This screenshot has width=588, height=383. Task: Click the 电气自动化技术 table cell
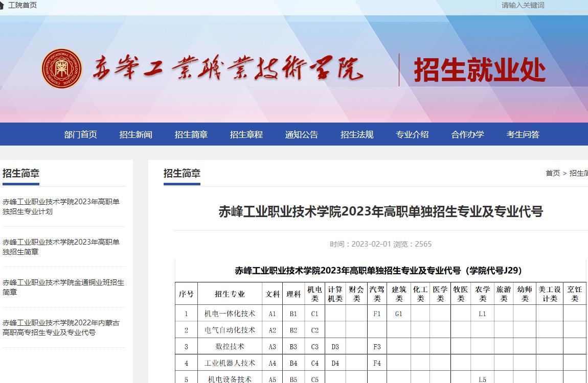point(230,330)
